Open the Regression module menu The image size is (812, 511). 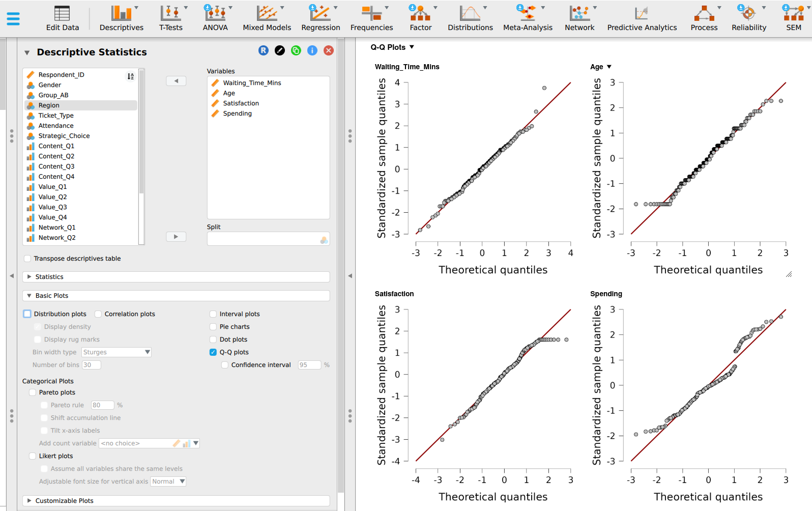click(x=321, y=18)
